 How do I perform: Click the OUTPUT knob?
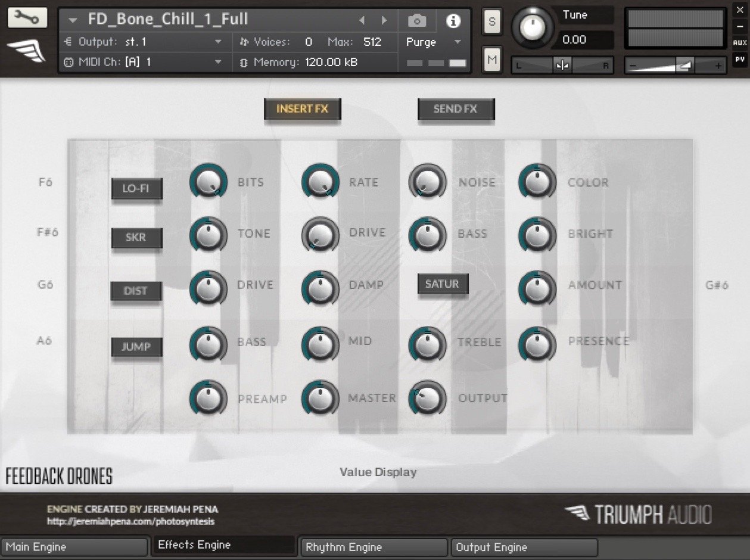(428, 399)
